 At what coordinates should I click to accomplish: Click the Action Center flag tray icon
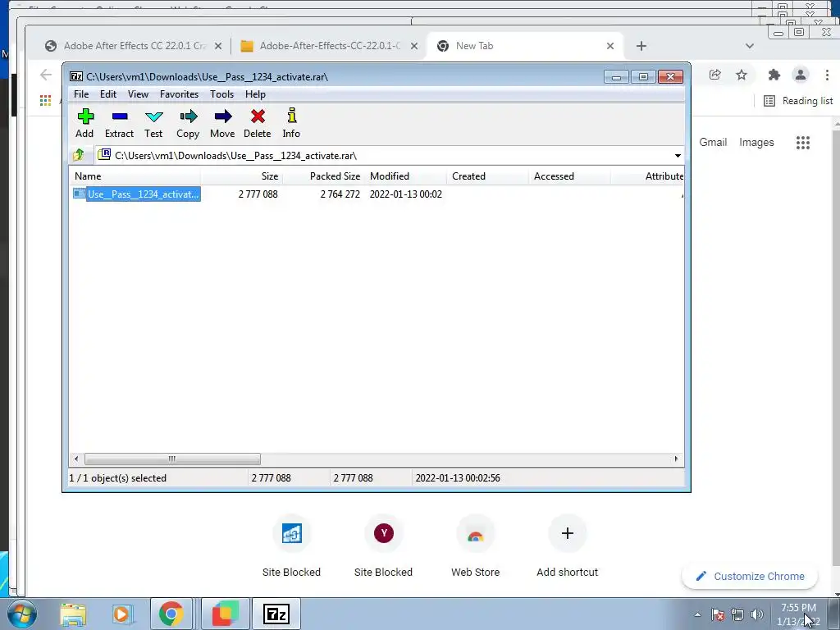pyautogui.click(x=718, y=614)
